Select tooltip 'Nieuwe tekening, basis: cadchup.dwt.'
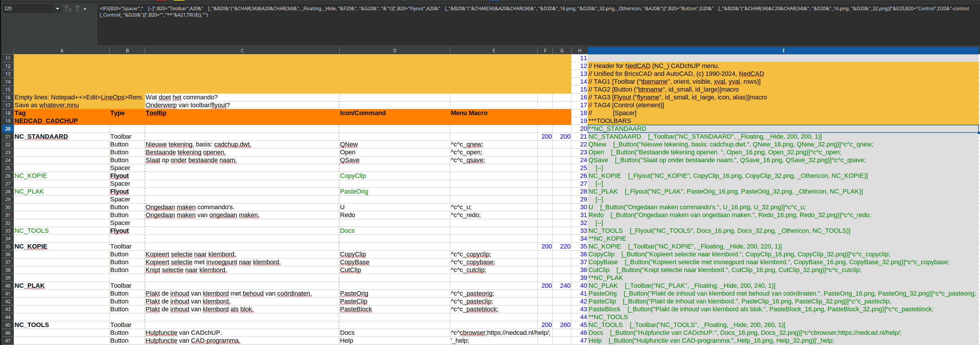The width and height of the screenshot is (980, 345). 242,144
